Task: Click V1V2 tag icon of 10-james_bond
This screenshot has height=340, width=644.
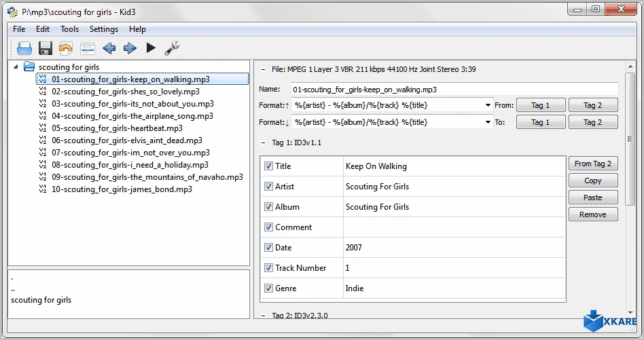Action: point(43,189)
